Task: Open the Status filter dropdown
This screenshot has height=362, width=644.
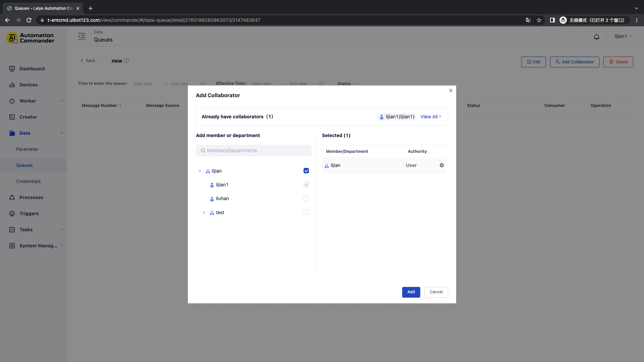Action: pos(346,84)
